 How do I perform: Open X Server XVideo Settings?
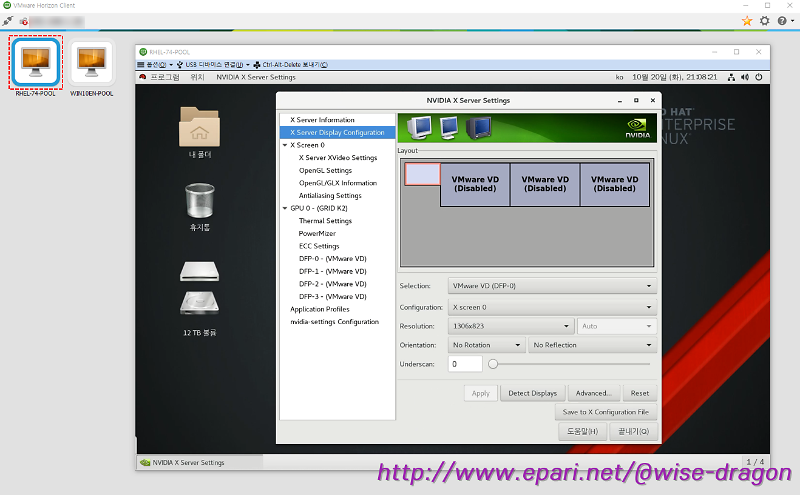(338, 158)
